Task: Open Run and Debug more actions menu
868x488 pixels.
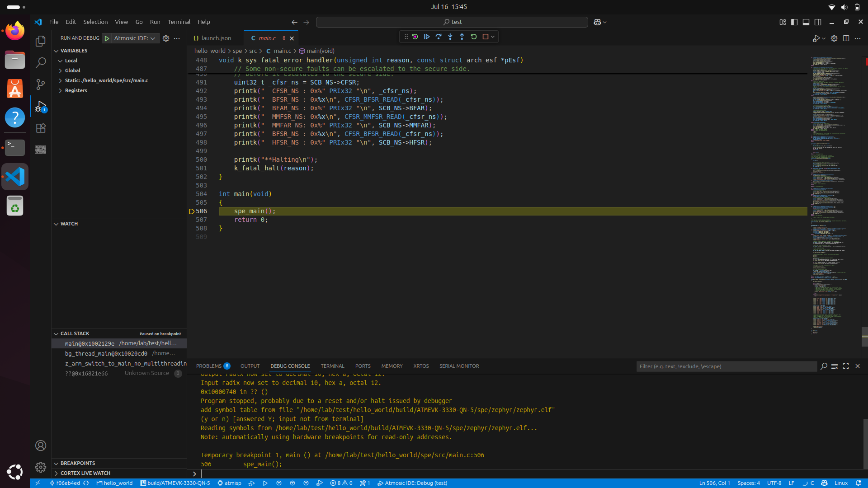Action: (177, 38)
